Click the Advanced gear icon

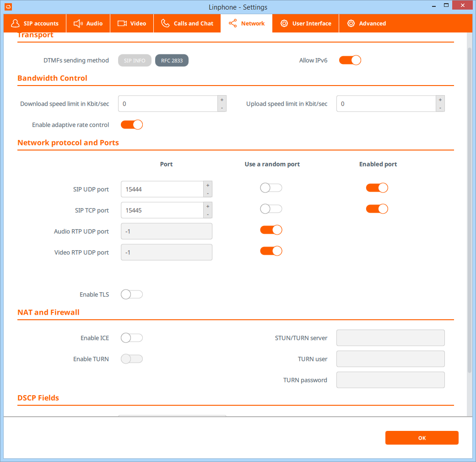pos(351,23)
